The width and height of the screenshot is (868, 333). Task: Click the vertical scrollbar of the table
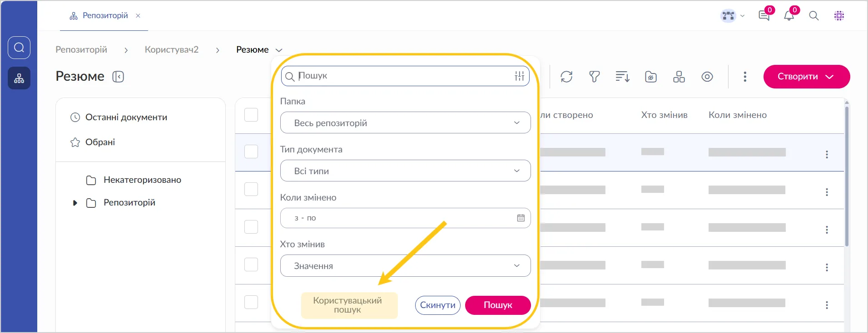[847, 177]
